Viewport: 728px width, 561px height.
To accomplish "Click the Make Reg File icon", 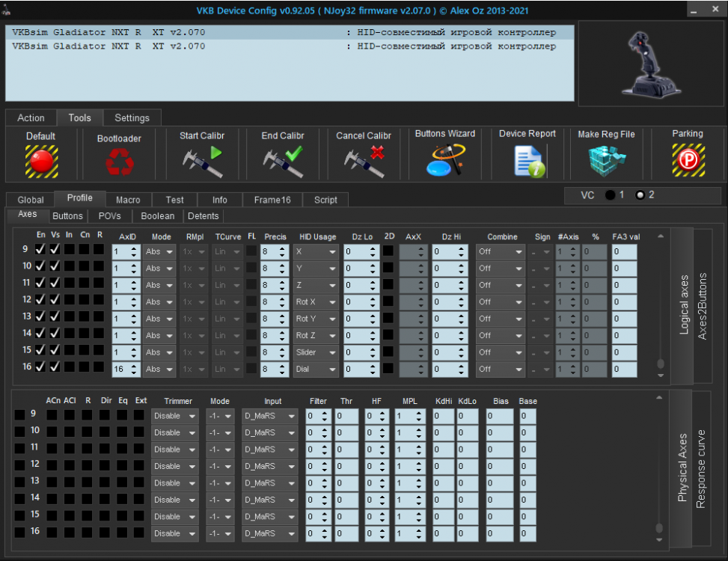I will [606, 161].
